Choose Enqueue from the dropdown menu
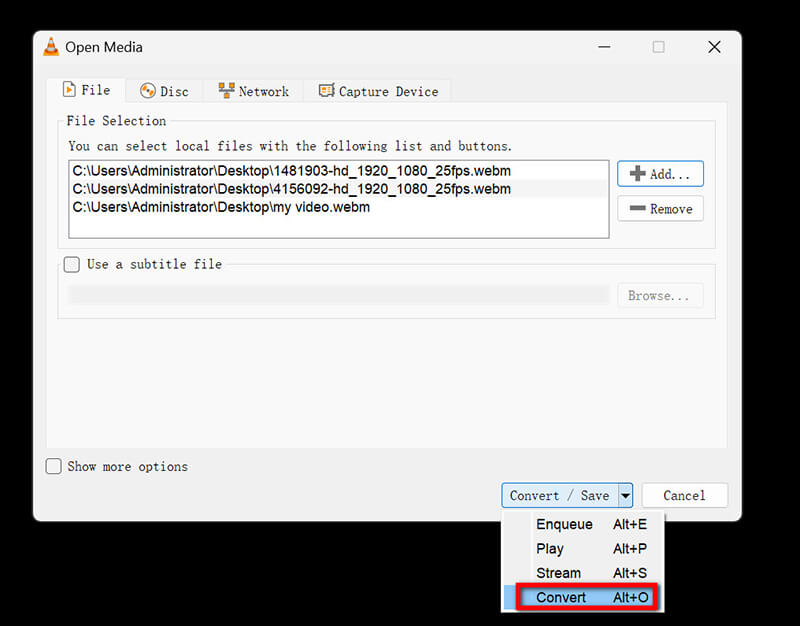Screen dimensions: 800x626 pyautogui.click(x=583, y=524)
